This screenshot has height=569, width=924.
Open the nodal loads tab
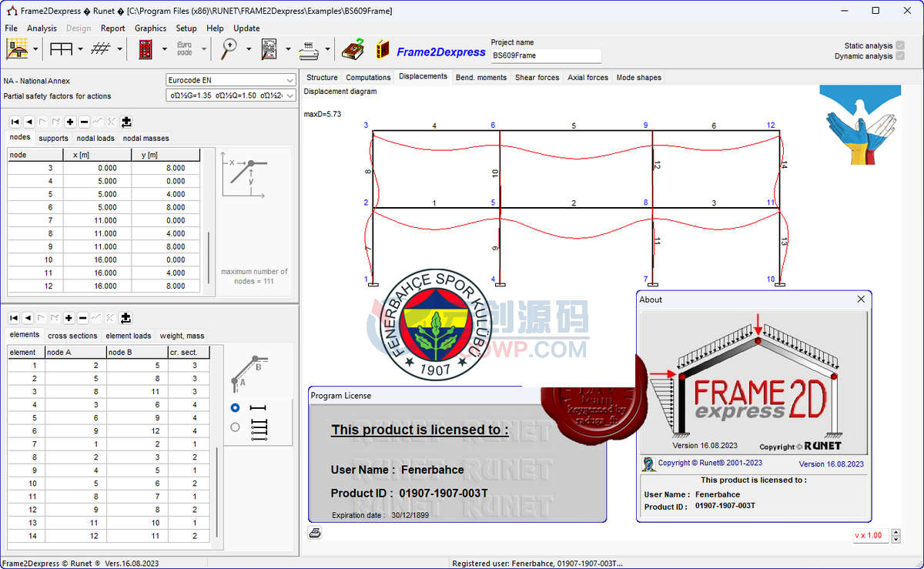(95, 139)
